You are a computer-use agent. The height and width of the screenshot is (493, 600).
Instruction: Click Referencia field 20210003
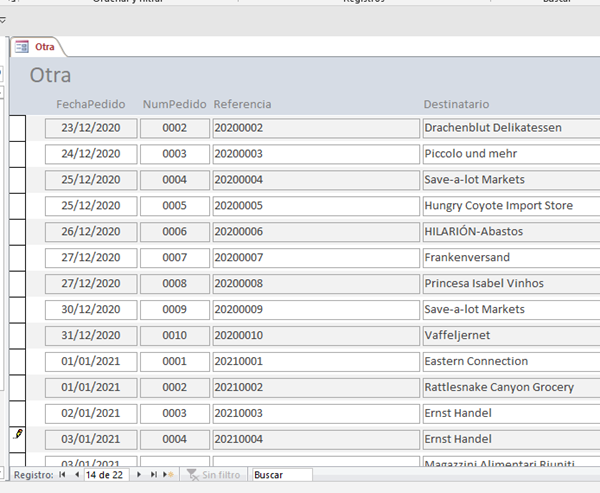316,413
